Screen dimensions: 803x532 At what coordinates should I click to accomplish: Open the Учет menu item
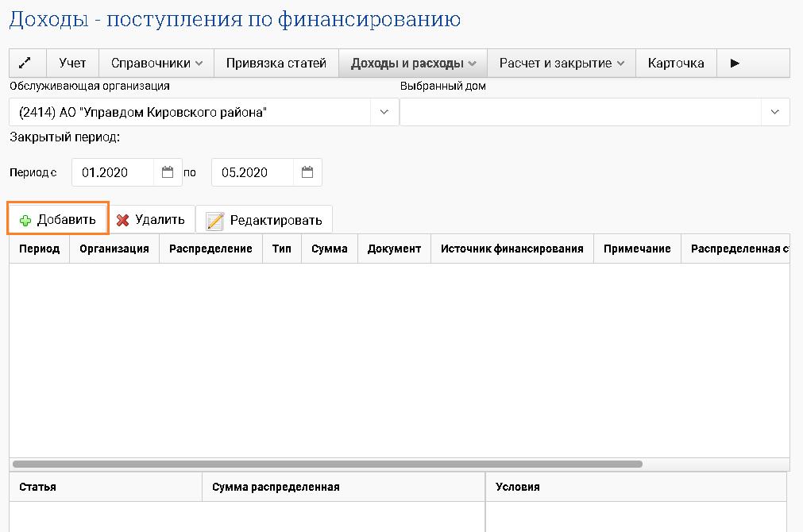click(x=72, y=64)
